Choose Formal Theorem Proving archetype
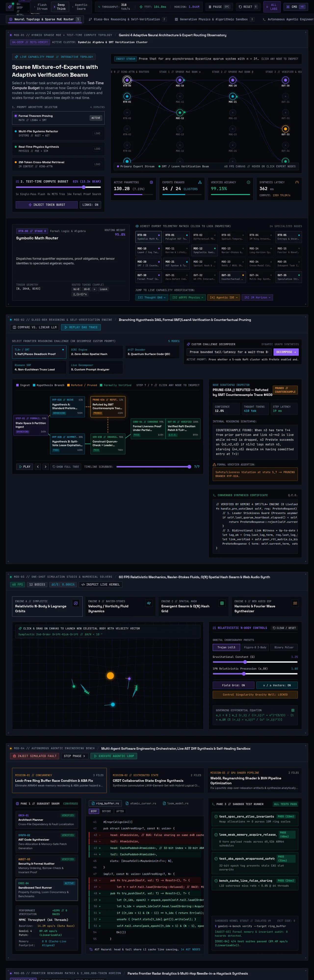This screenshot has width=314, height=980. coord(58,118)
